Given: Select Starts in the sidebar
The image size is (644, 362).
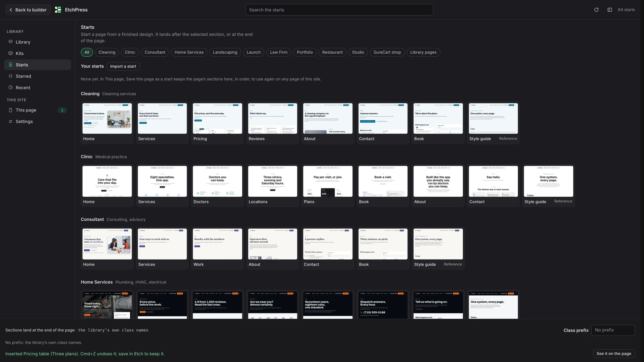Looking at the screenshot, I should (x=38, y=65).
